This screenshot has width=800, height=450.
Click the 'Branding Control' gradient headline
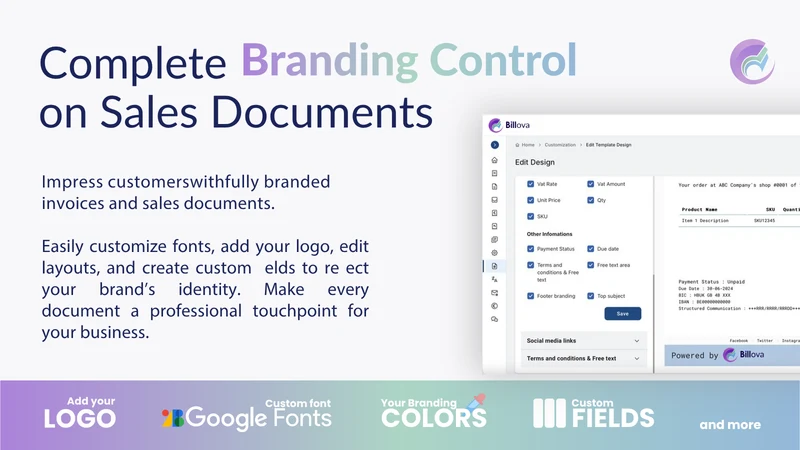(409, 61)
